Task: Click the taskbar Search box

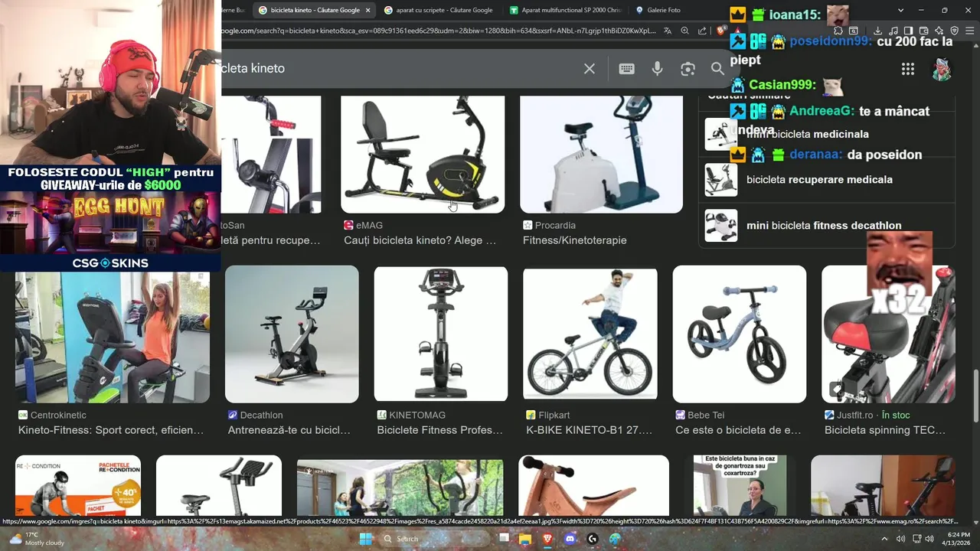Action: coord(433,539)
